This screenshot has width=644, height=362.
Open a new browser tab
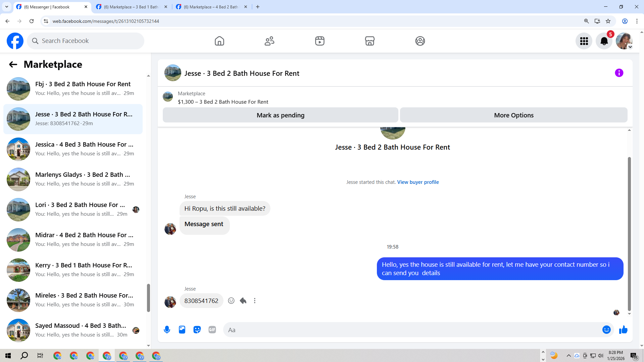pos(257,7)
